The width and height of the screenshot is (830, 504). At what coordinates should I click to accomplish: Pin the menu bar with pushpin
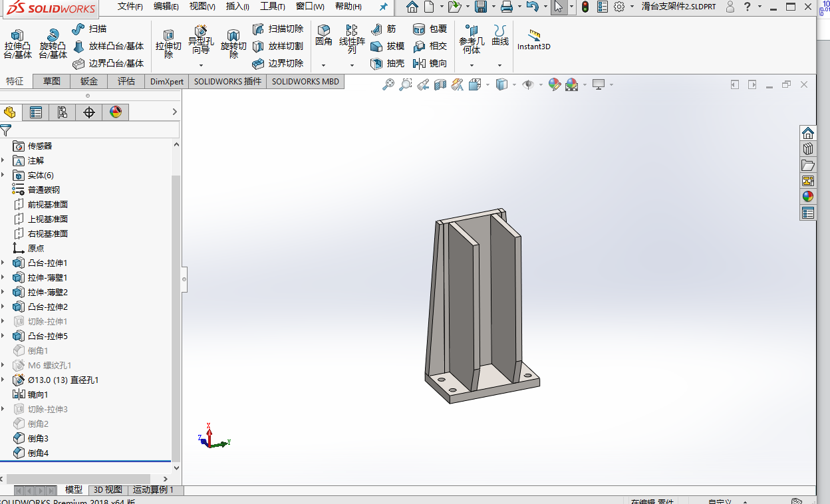click(384, 7)
